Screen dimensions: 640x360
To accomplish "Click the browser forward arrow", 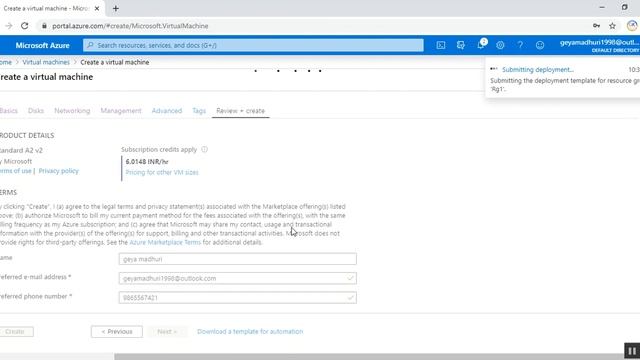I will click(x=9, y=26).
